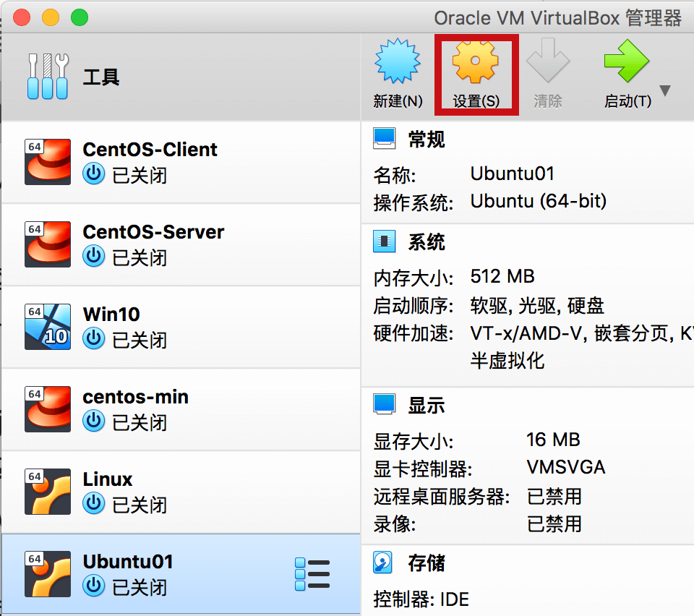Image resolution: width=694 pixels, height=616 pixels.
Task: Click the Discard (清除) arrow icon
Action: coord(547,61)
